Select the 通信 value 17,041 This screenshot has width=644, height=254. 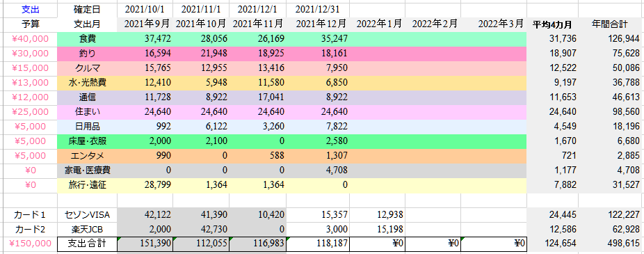(258, 97)
